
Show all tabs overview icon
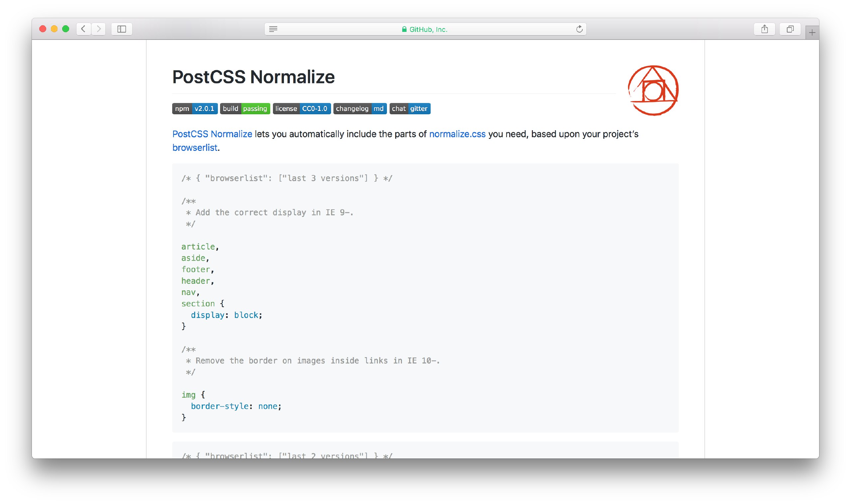tap(790, 29)
